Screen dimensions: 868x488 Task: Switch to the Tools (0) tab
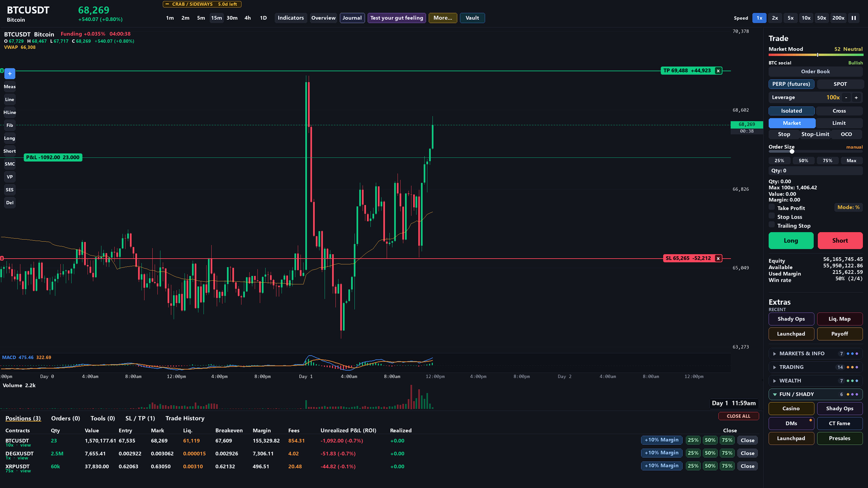pos(103,418)
